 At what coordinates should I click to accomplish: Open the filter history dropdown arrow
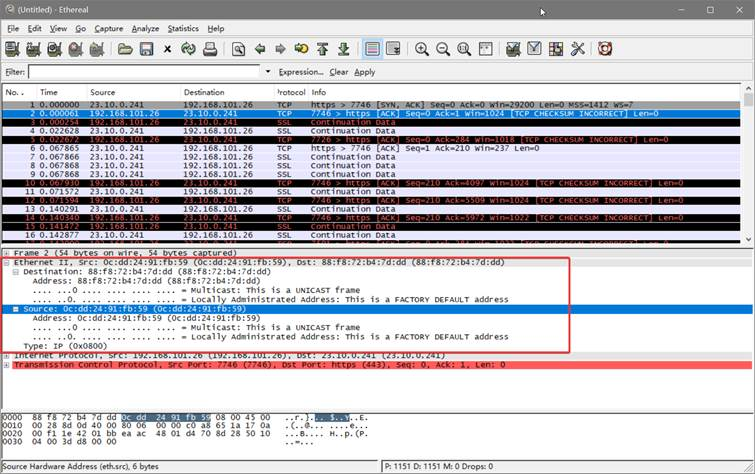coord(268,72)
